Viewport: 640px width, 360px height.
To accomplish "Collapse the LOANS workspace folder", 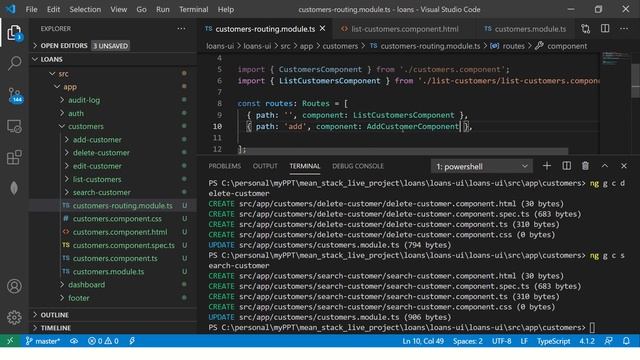I will (113, 60).
